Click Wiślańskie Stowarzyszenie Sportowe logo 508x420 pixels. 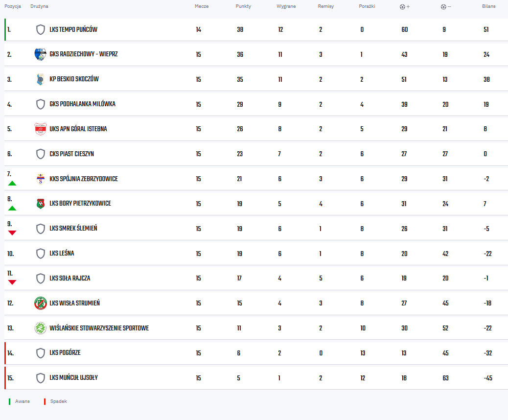pyautogui.click(x=40, y=328)
